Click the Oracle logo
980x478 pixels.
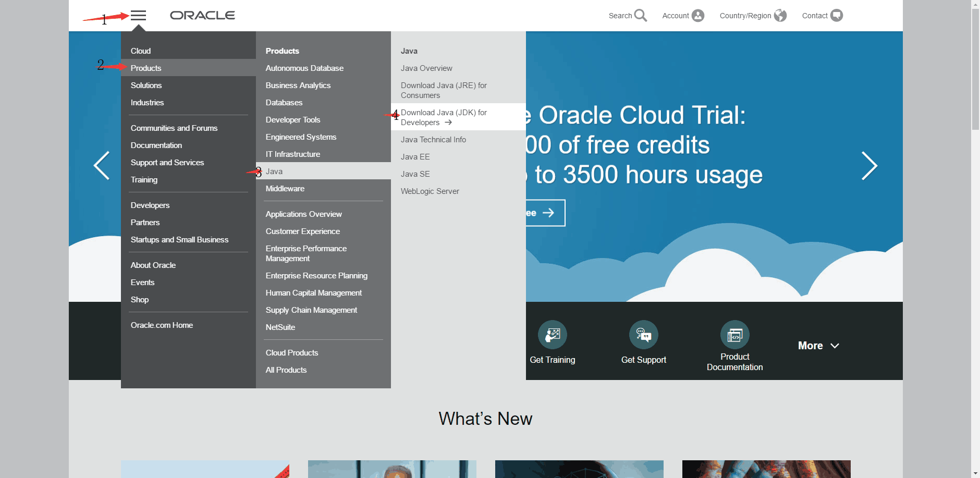click(202, 16)
